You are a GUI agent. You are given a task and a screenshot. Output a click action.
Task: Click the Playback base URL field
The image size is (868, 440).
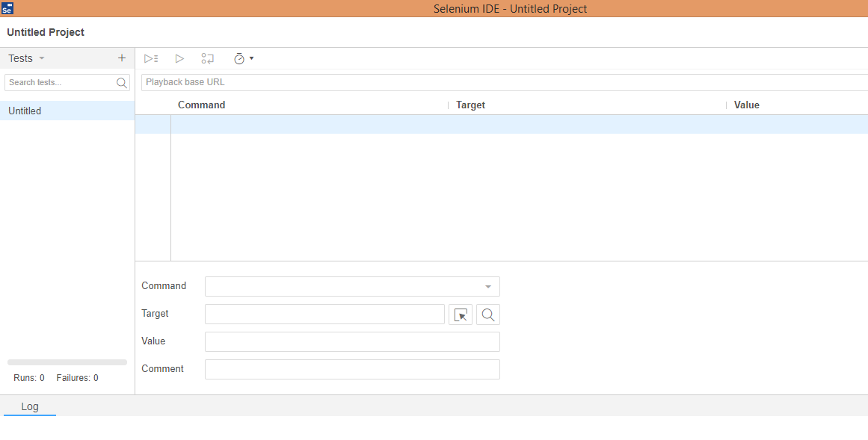click(x=505, y=82)
